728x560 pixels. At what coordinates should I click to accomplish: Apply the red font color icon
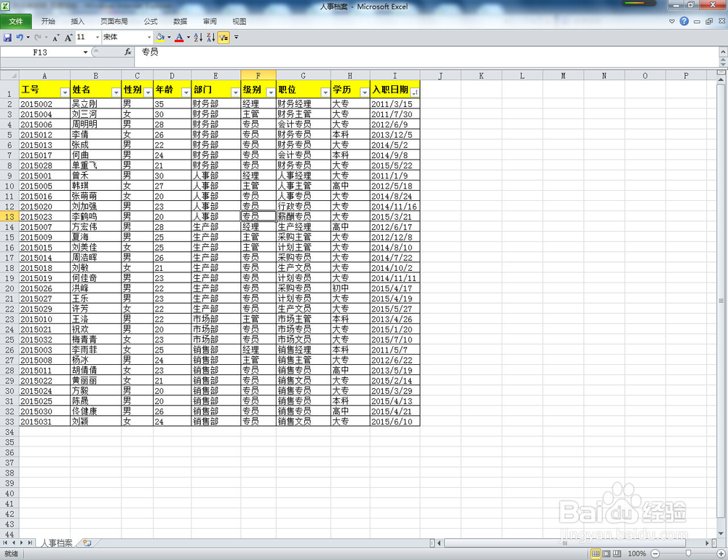coord(180,37)
